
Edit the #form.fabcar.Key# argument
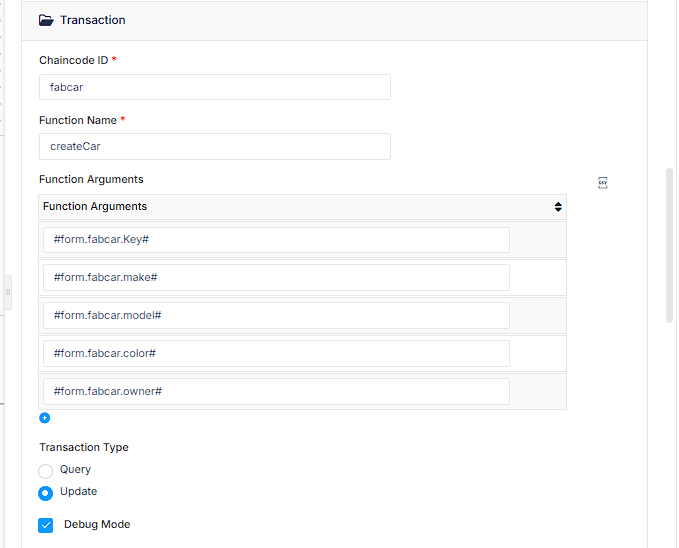pos(276,240)
